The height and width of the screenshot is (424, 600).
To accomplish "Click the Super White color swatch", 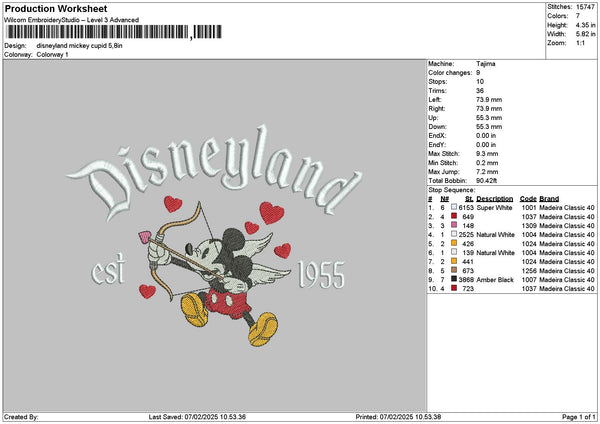I will [456, 207].
